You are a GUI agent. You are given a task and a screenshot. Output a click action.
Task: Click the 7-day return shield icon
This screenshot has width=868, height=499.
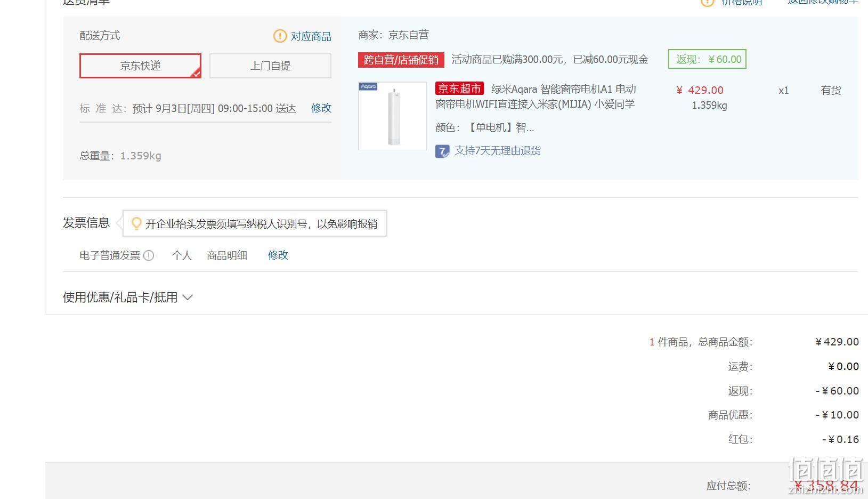point(442,151)
